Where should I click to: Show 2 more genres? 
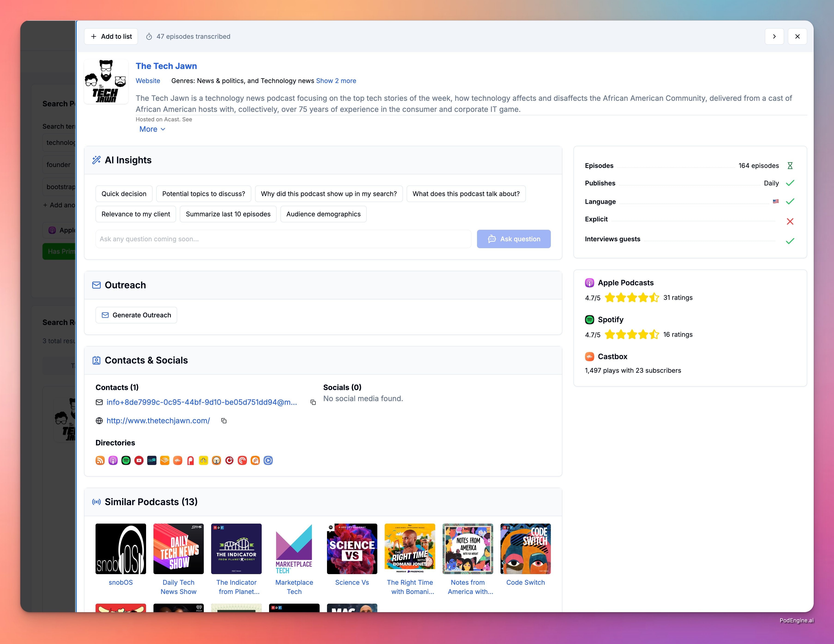pos(336,80)
